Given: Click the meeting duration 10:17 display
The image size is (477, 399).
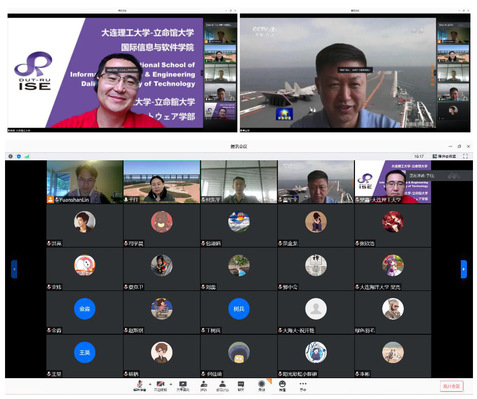Looking at the screenshot, I should 419,156.
